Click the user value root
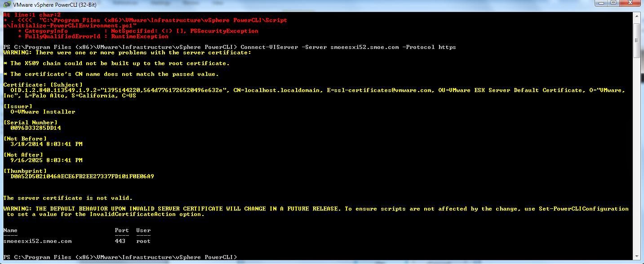Image resolution: width=644 pixels, height=264 pixels. (x=143, y=241)
